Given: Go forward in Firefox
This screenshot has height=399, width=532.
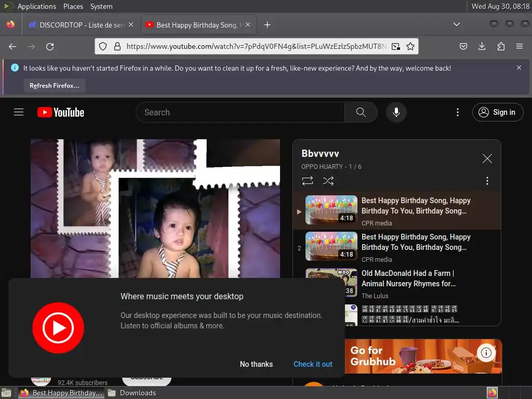Looking at the screenshot, I should [x=31, y=46].
